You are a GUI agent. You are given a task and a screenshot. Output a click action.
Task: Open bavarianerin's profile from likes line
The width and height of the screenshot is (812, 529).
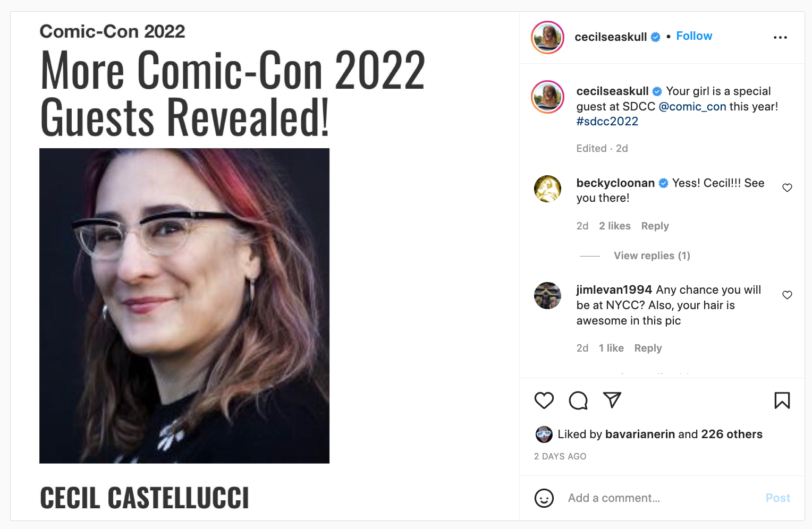click(640, 434)
